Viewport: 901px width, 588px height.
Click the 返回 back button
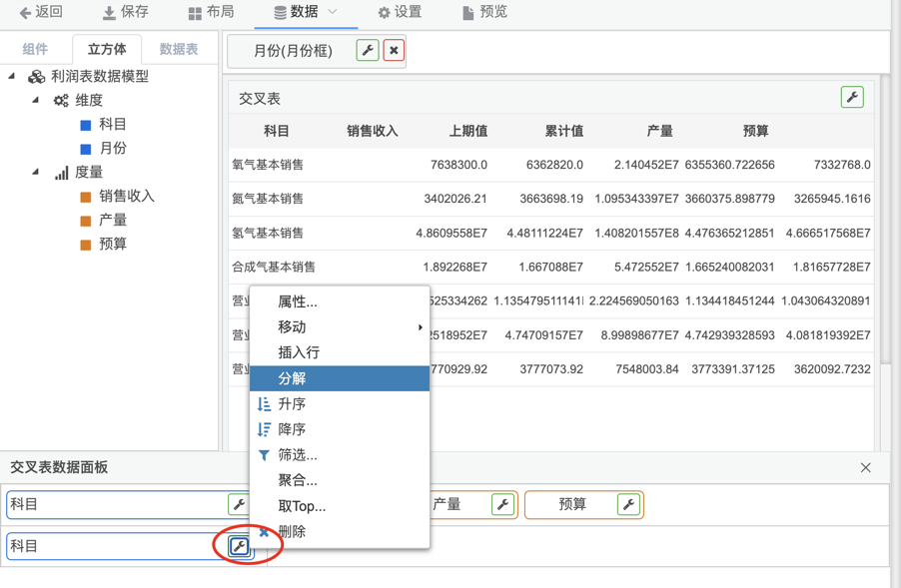(x=41, y=12)
